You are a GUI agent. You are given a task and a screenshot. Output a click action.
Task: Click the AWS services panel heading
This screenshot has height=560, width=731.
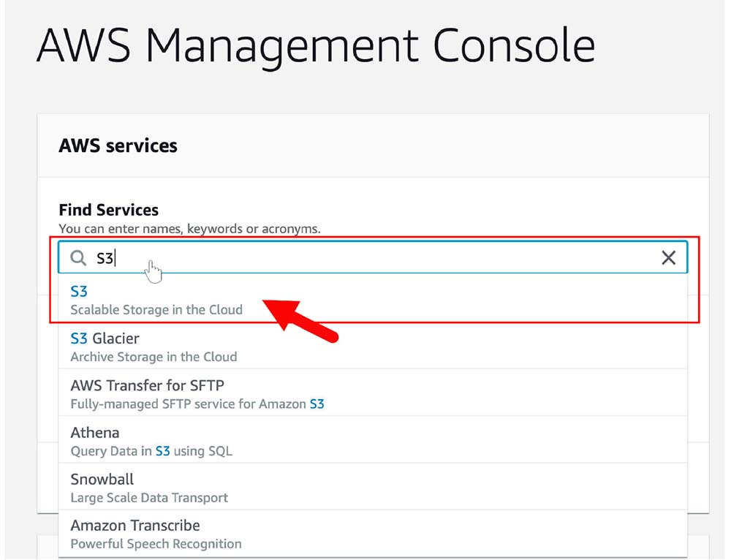pos(118,145)
